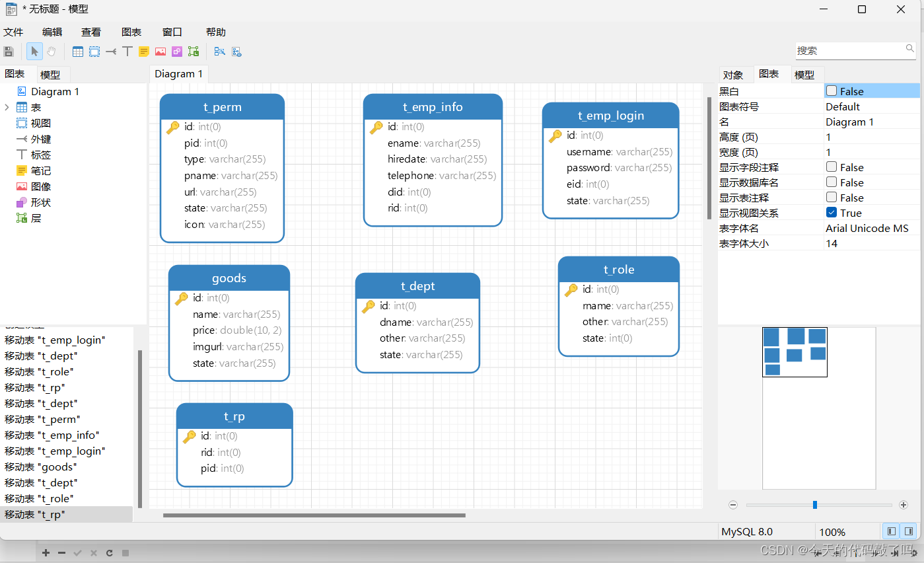Uncheck the 显示视图关系 checkbox
This screenshot has width=924, height=563.
click(x=832, y=213)
